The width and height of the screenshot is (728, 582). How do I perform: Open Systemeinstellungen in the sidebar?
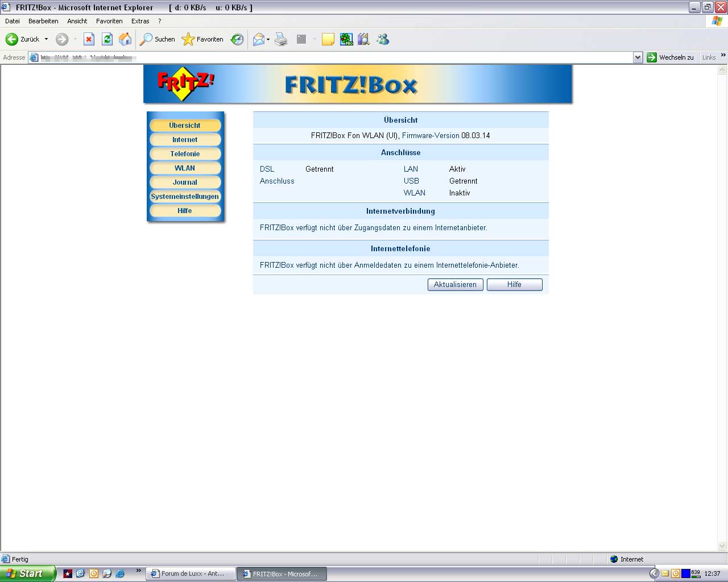185,197
